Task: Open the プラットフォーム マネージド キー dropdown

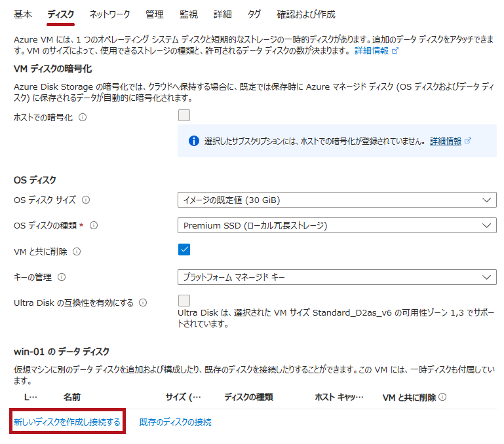Action: click(x=336, y=277)
